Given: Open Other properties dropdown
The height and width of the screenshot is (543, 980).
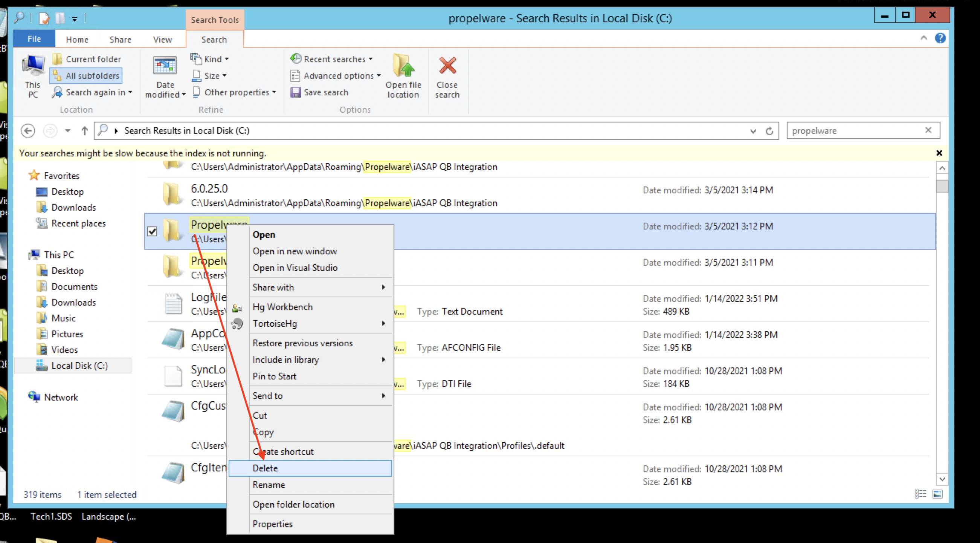Looking at the screenshot, I should [234, 92].
